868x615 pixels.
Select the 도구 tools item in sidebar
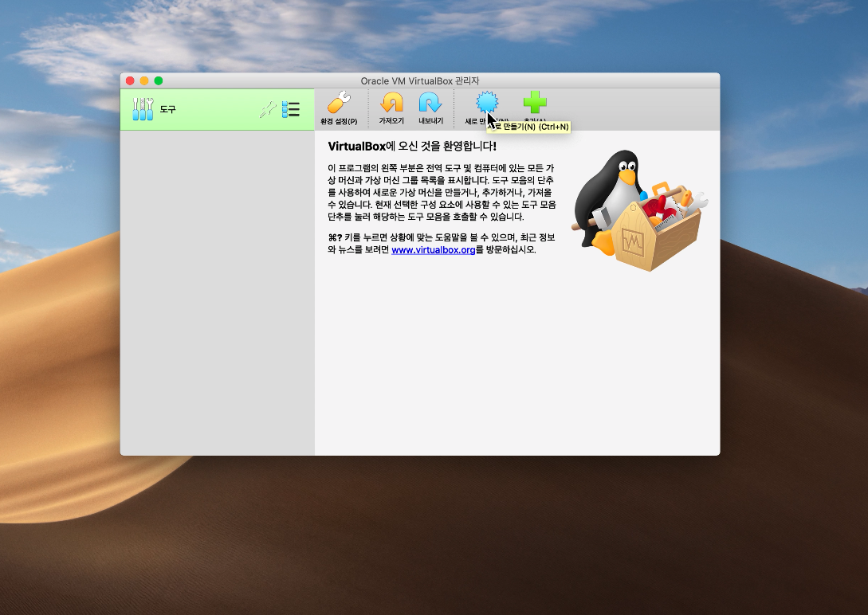coord(218,109)
